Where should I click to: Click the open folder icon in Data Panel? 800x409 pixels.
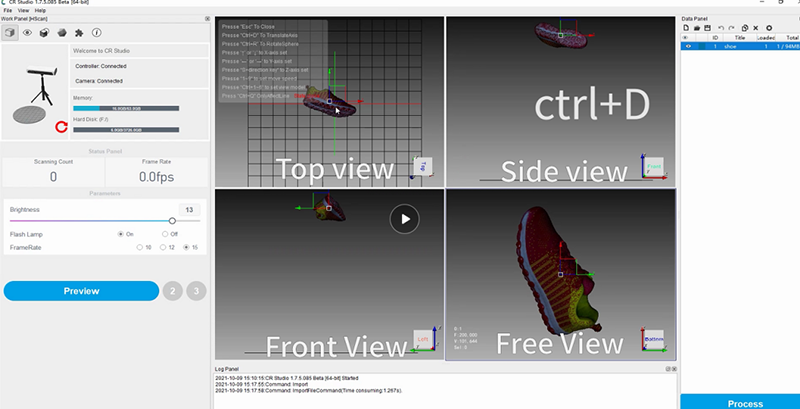coord(697,28)
